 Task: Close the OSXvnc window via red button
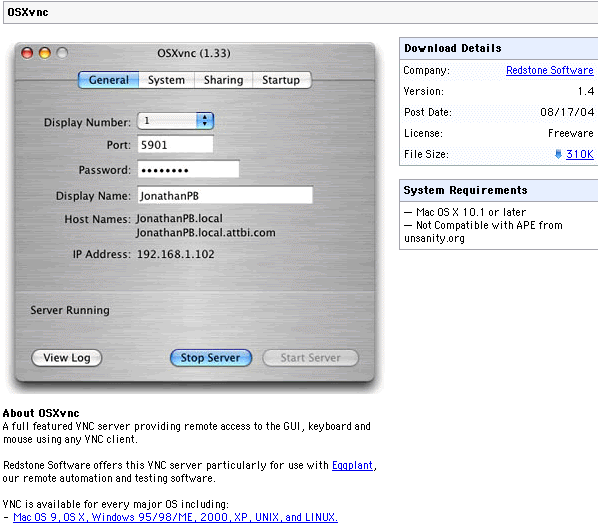tap(27, 53)
